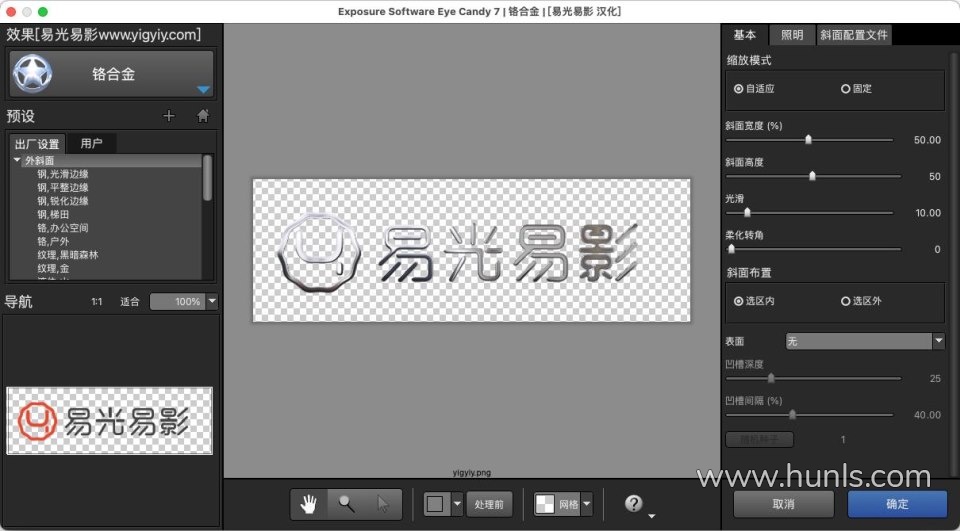Click 适合 fit zoom button

click(130, 301)
